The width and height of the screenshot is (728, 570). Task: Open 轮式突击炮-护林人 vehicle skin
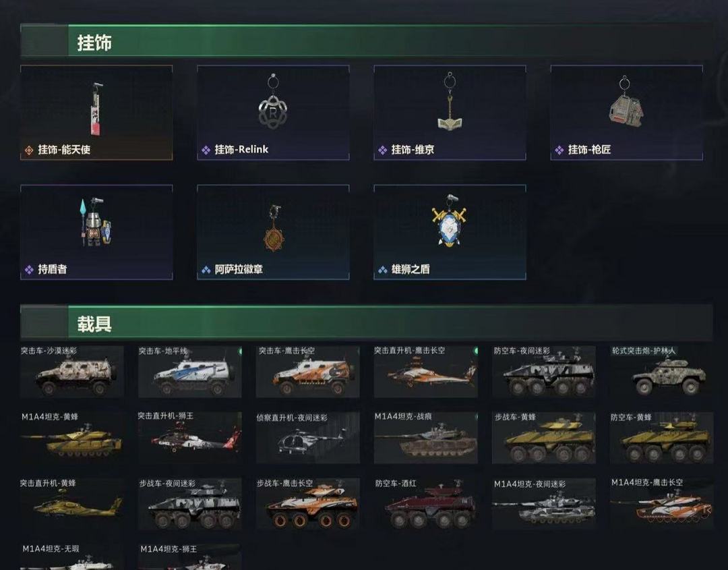662,372
